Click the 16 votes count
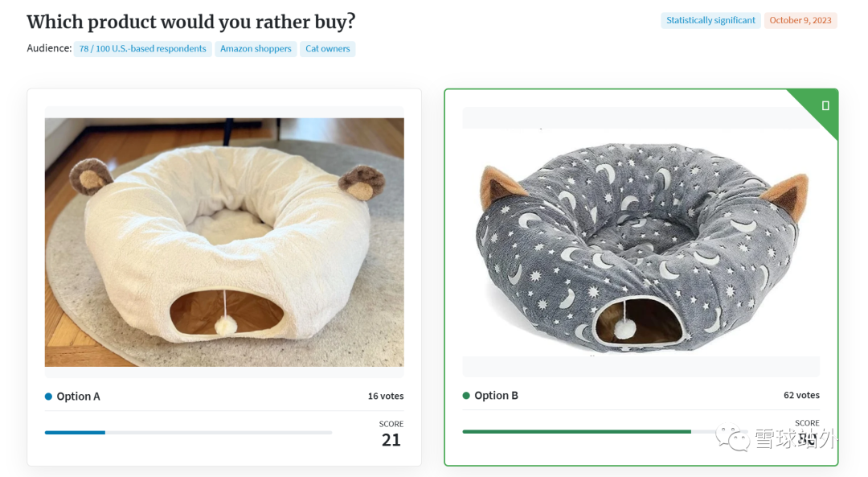Image resolution: width=868 pixels, height=477 pixels. tap(386, 397)
